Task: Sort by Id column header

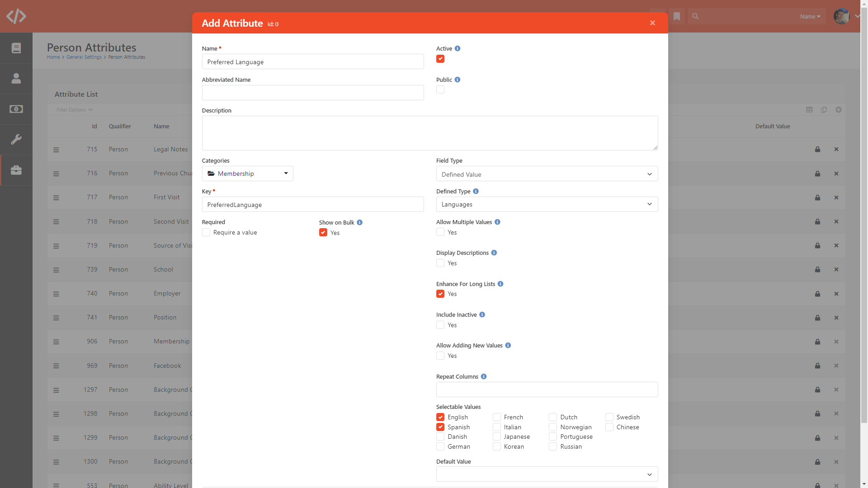Action: [94, 126]
